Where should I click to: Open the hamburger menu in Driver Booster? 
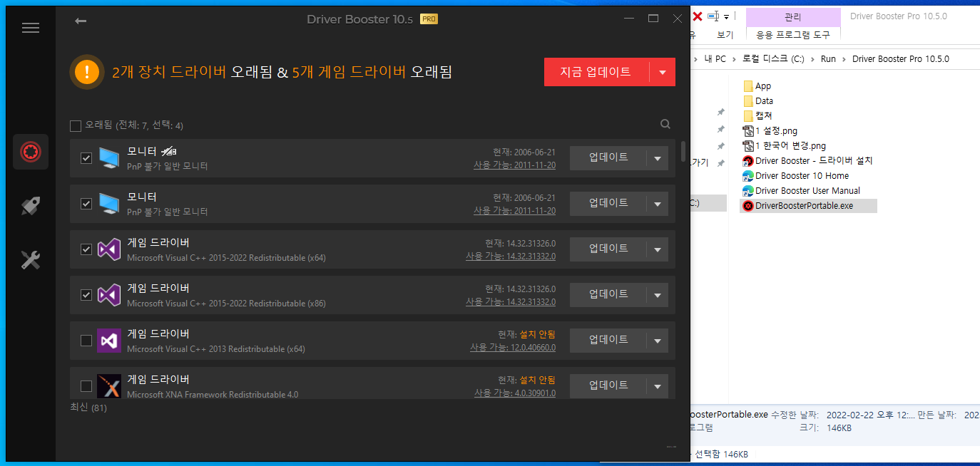pos(31,28)
